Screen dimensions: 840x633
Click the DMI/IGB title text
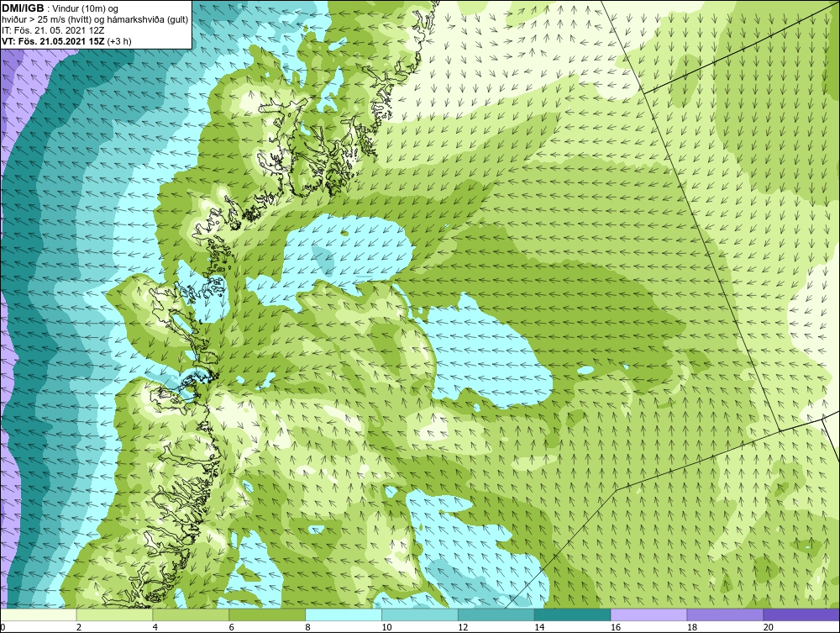[x=23, y=8]
